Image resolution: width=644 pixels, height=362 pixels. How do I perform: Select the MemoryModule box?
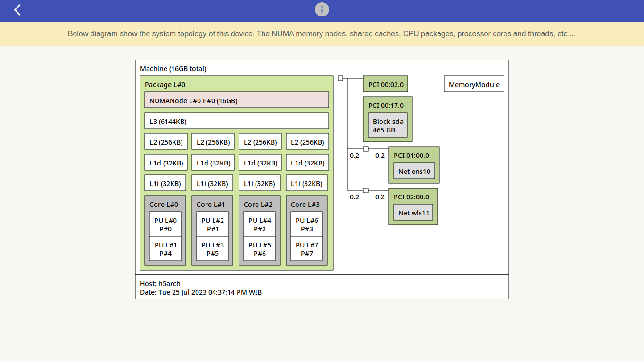(474, 84)
